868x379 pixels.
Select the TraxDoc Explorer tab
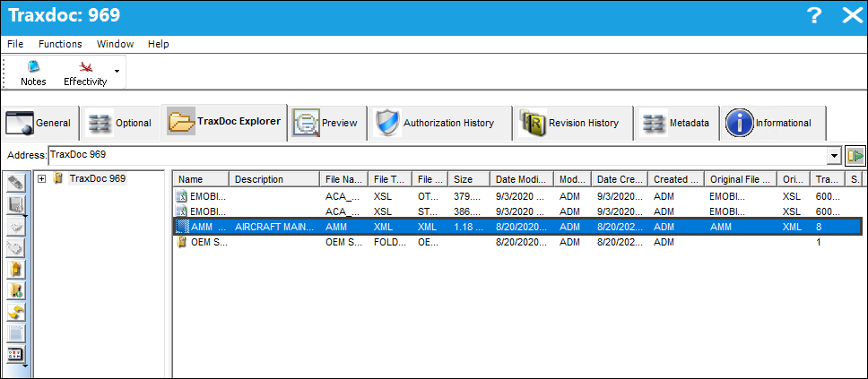point(224,122)
